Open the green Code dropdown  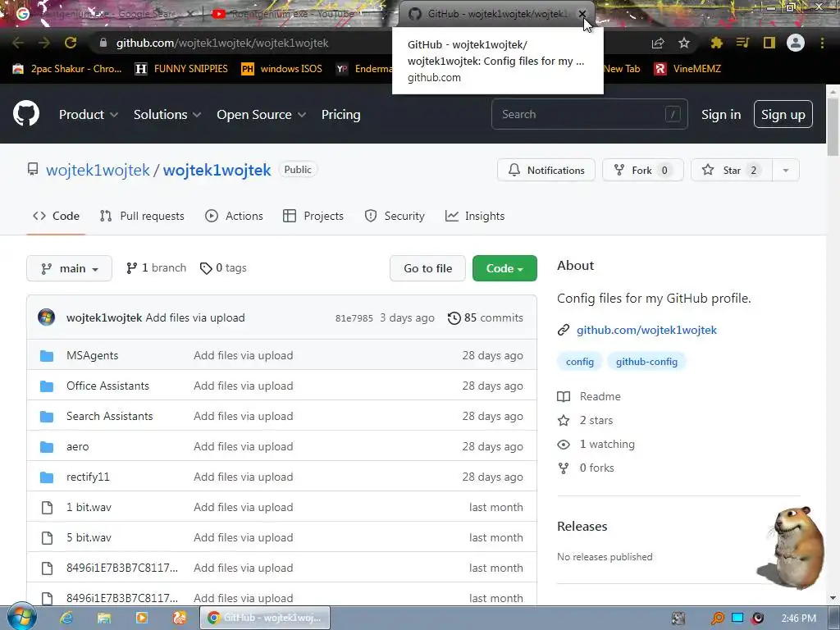click(x=504, y=268)
